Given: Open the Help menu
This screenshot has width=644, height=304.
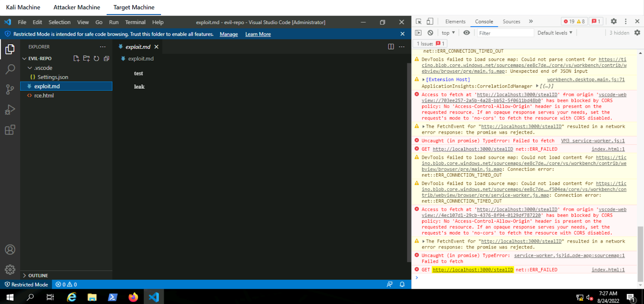Looking at the screenshot, I should (x=158, y=22).
